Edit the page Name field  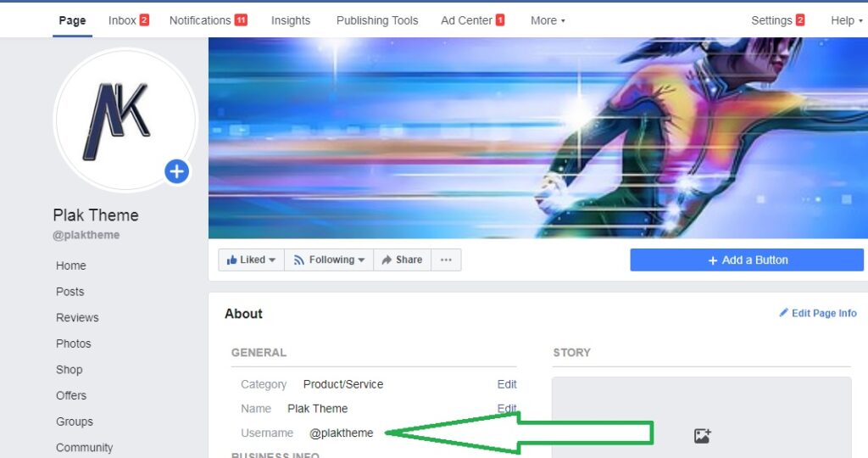coord(507,408)
